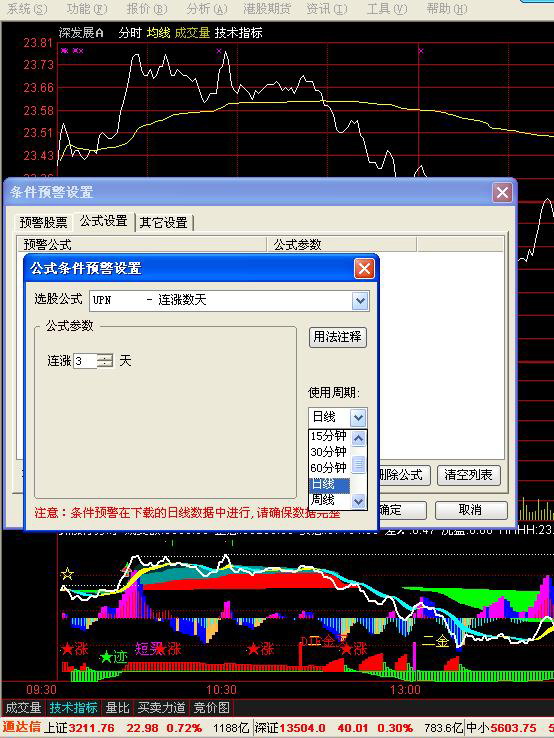Open the 功能(F) menu
The image size is (554, 738).
click(87, 9)
